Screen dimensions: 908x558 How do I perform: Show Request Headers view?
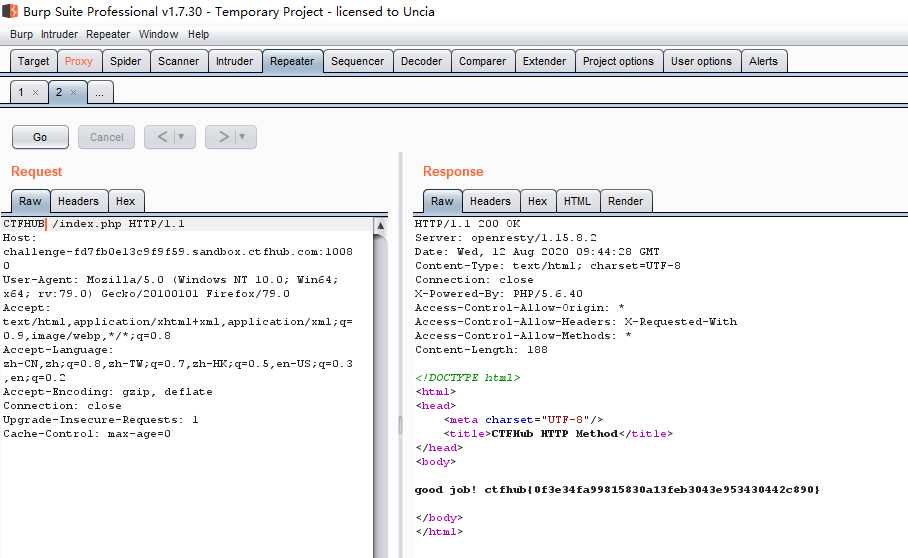(78, 201)
